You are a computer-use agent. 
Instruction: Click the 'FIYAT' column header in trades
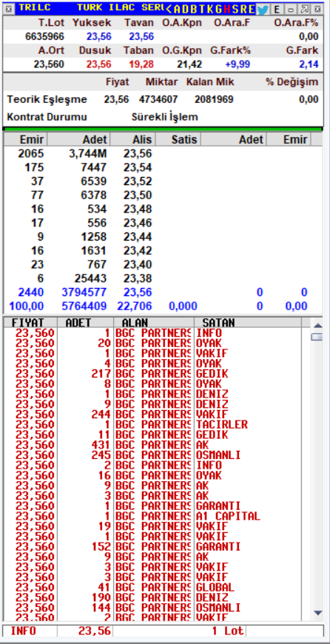click(x=30, y=323)
